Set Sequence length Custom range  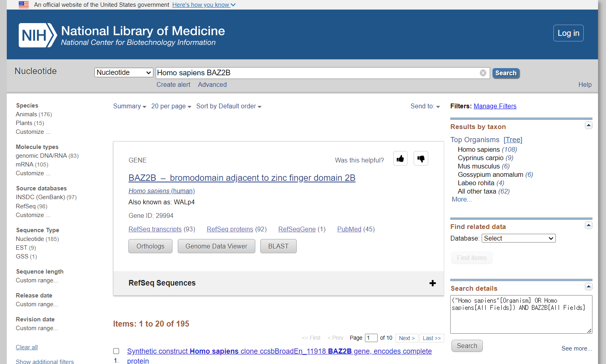(x=37, y=280)
